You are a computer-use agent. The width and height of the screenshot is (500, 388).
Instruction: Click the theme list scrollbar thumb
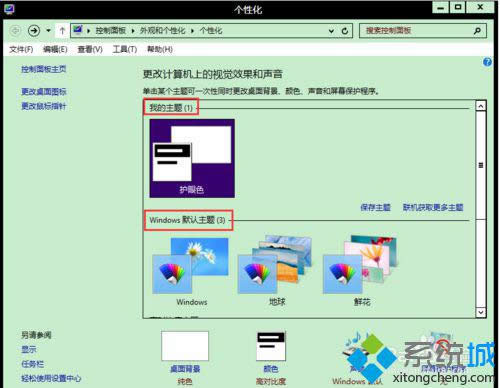point(481,165)
